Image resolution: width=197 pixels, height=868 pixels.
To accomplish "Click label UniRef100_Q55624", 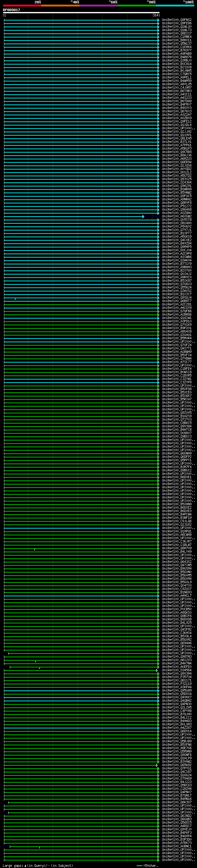I will 177,287.
